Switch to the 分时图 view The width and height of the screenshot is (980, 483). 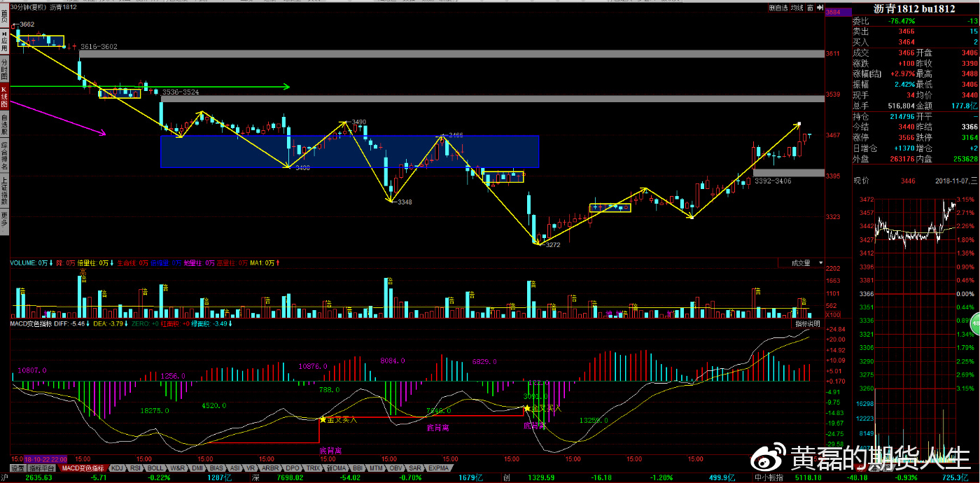pyautogui.click(x=4, y=68)
